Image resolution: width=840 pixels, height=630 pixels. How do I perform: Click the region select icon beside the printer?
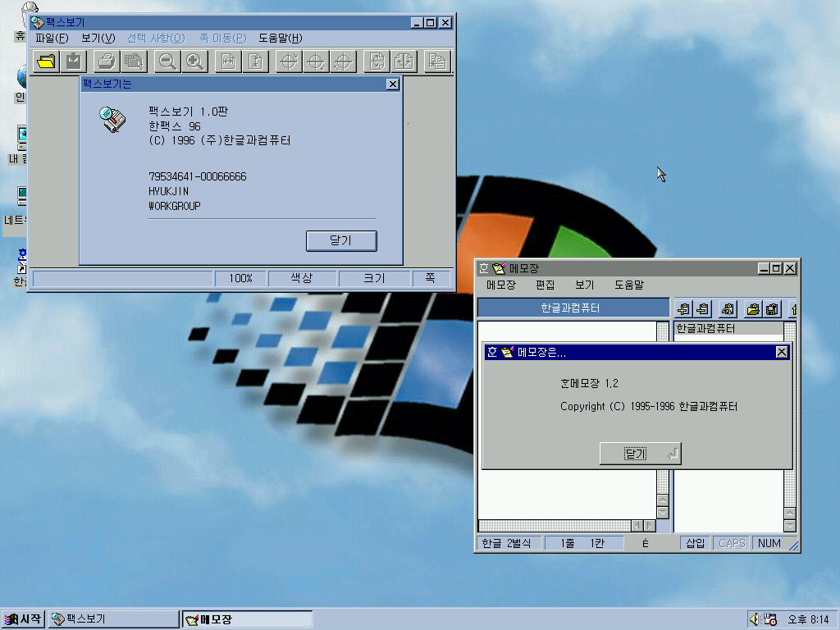(134, 62)
